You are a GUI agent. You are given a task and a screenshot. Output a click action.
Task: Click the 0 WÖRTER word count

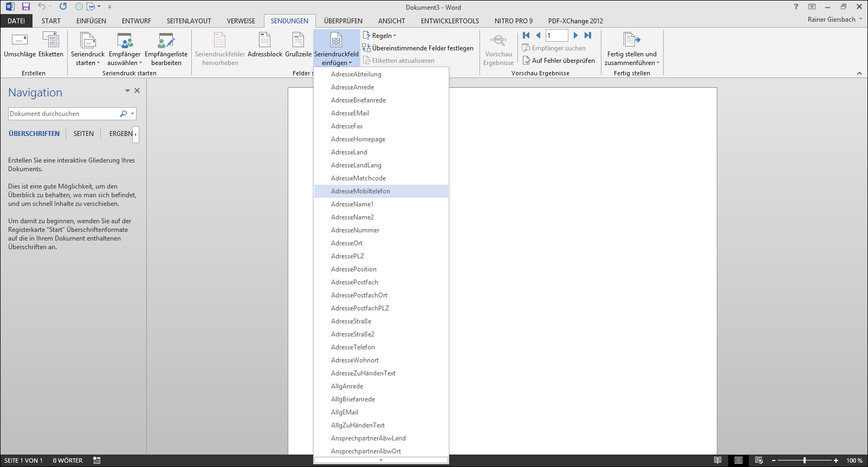point(68,460)
